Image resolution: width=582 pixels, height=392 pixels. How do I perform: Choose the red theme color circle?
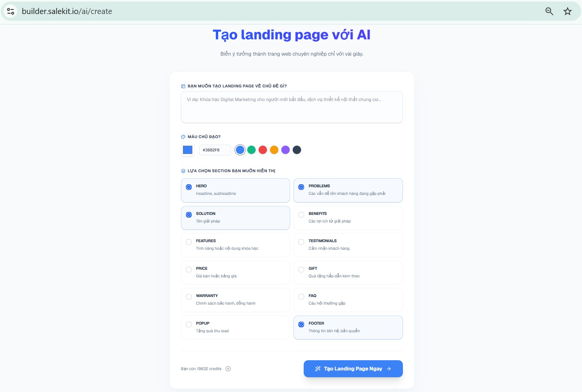(x=263, y=150)
